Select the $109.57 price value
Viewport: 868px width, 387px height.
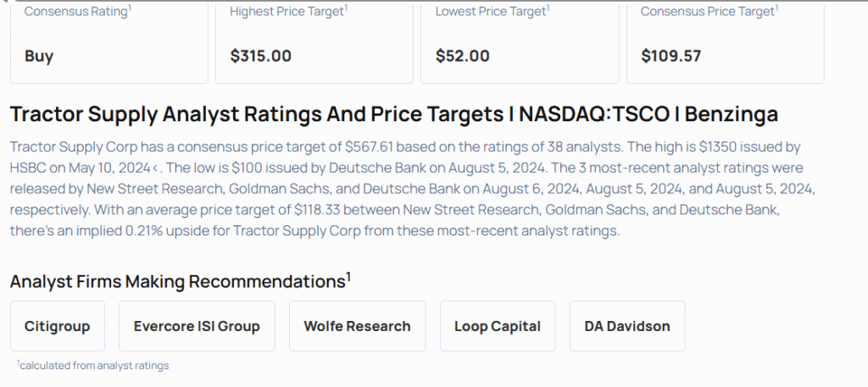[671, 56]
